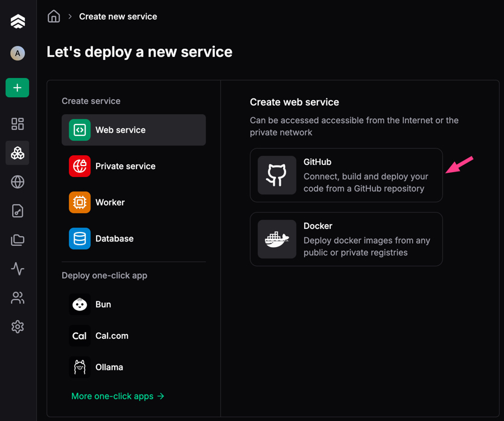Click the orange Worker chip icon
Screen dimensions: 504x421
[80, 202]
